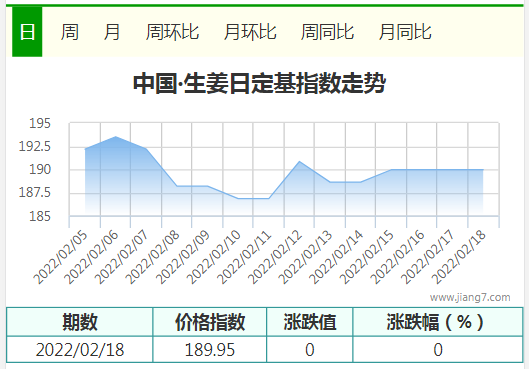Click the www.jiang7.com link text

470,297
